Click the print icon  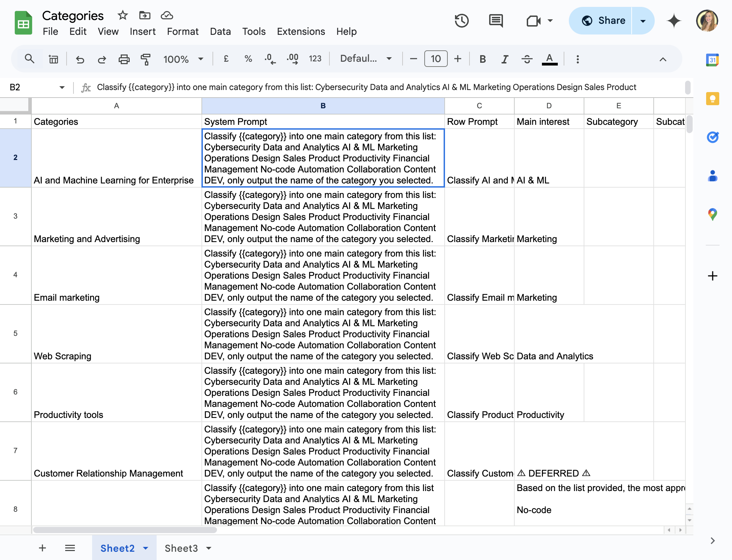click(x=124, y=59)
